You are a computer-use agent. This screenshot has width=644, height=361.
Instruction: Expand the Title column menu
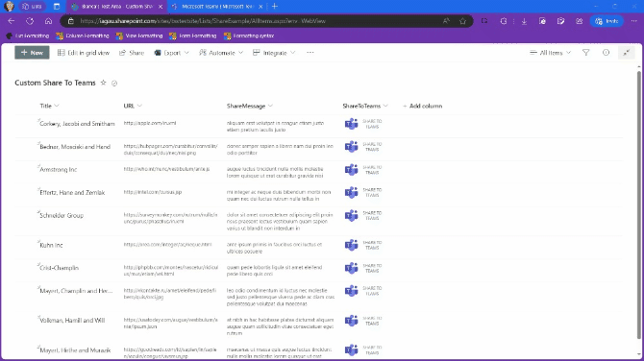(x=57, y=106)
